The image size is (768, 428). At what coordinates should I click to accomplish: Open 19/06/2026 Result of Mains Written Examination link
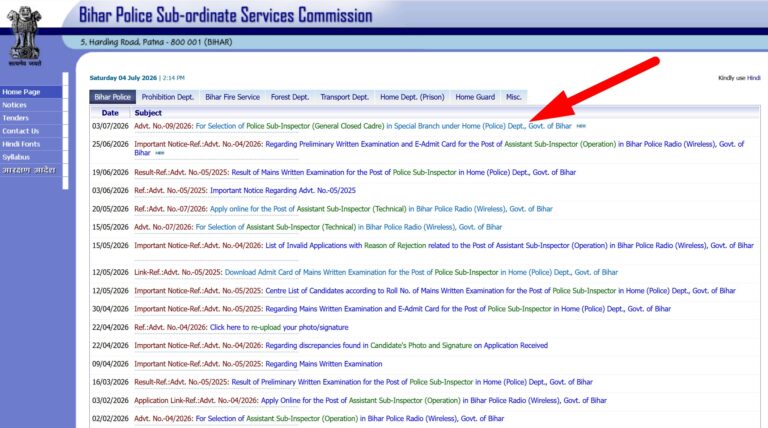404,172
